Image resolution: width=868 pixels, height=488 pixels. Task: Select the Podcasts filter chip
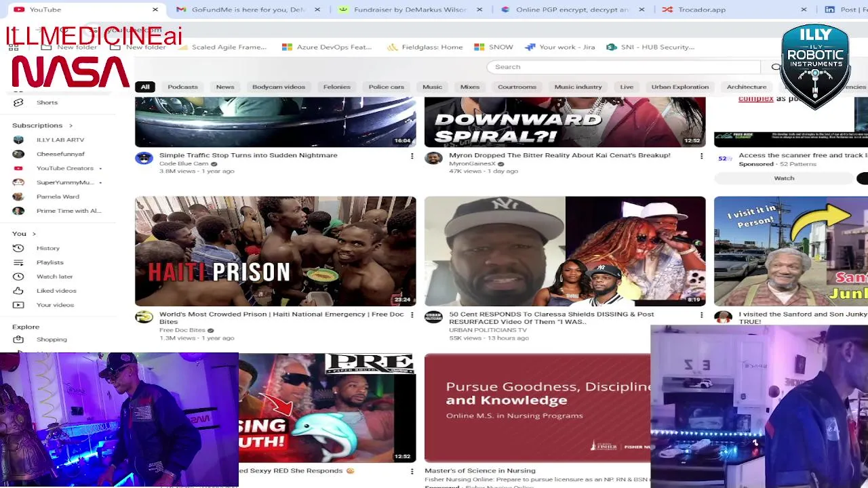pos(182,87)
